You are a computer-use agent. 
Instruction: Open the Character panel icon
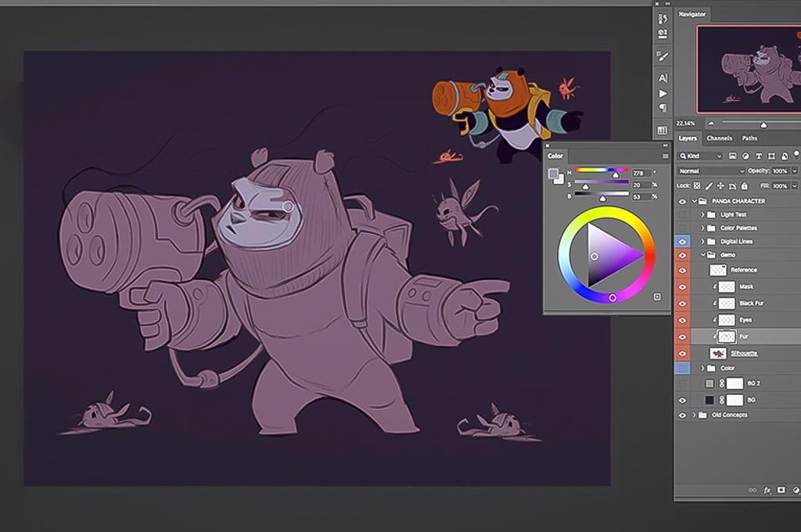pyautogui.click(x=663, y=78)
